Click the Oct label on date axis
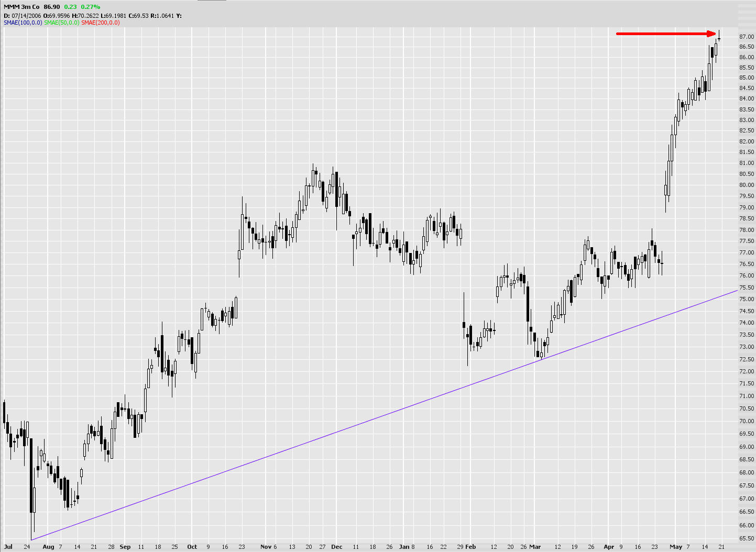 (x=192, y=547)
